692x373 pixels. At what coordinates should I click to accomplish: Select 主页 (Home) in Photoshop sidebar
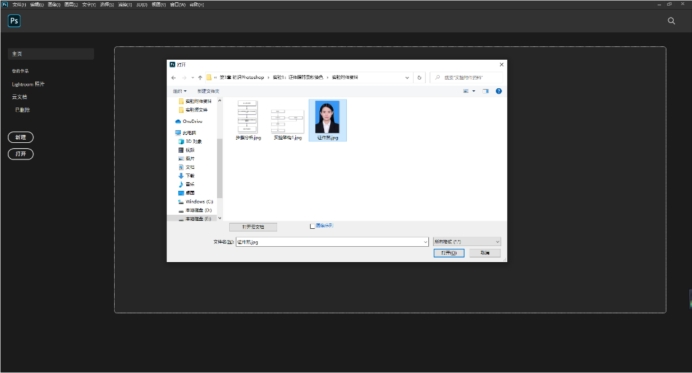51,54
